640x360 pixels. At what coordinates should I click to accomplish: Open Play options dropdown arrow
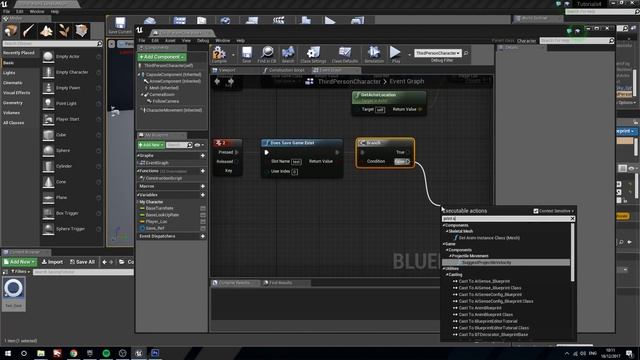409,55
